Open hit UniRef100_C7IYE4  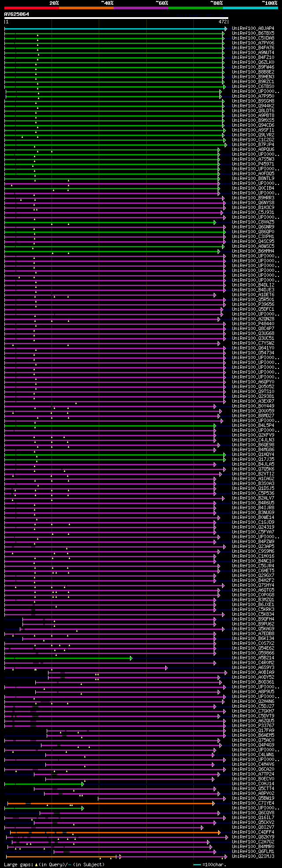click(x=253, y=803)
